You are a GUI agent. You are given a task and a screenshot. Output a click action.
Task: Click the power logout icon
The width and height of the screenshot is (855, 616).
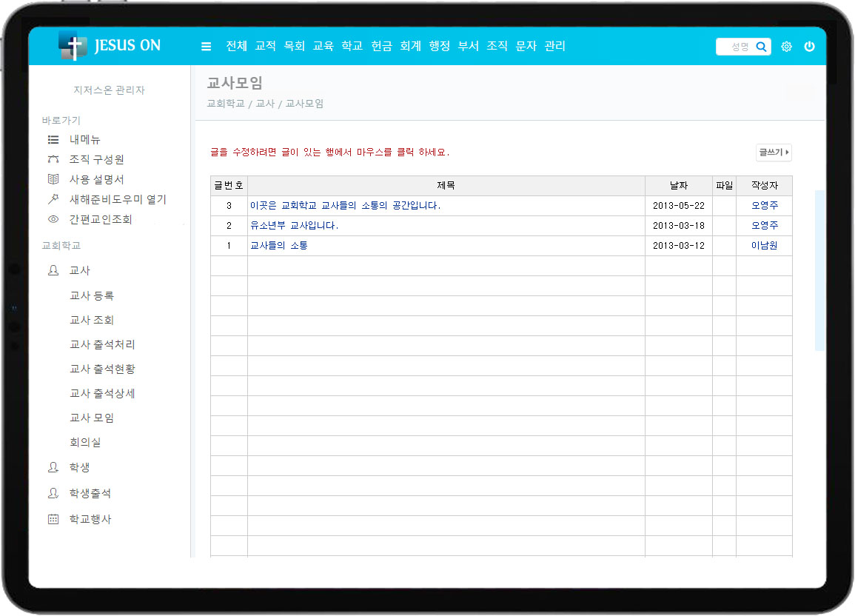click(x=809, y=47)
